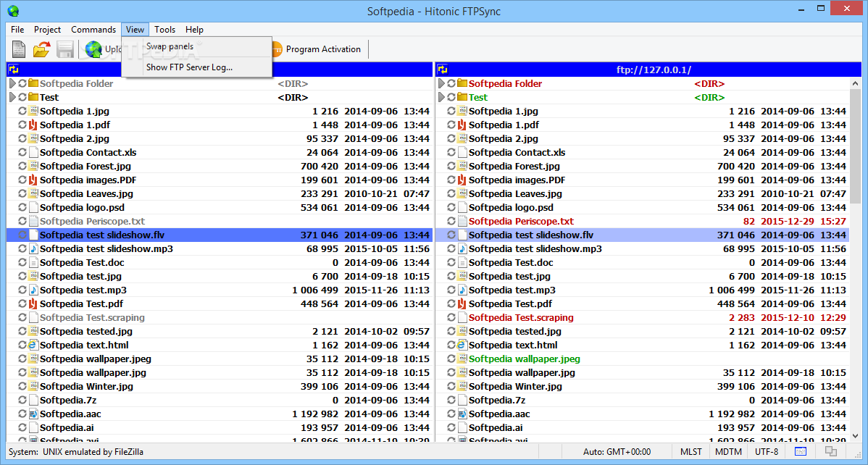The image size is (868, 465).
Task: Click the browser icon of left Softpedia text.html
Action: tap(33, 345)
